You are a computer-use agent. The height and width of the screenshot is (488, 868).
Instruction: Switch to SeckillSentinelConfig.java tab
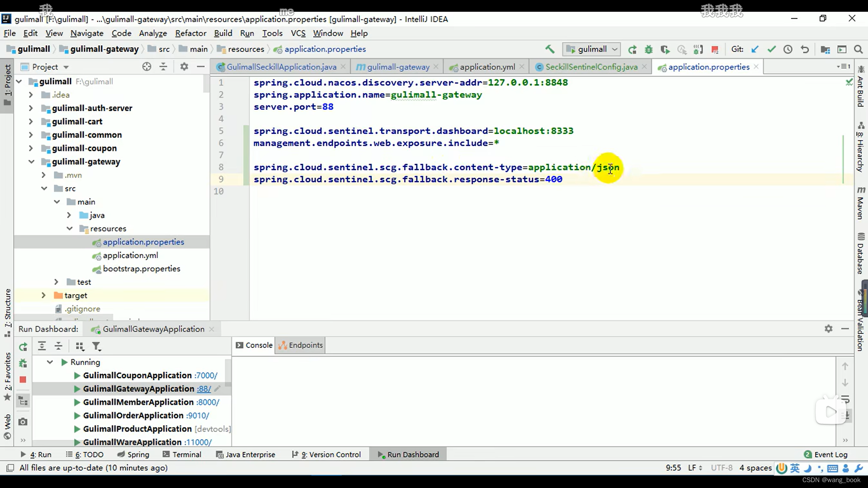591,67
